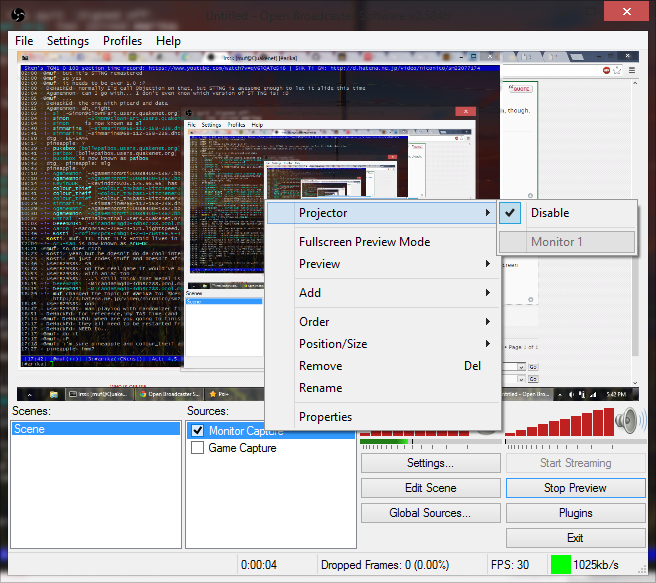Choose Rename from context menu
656x583 pixels.
click(x=383, y=388)
